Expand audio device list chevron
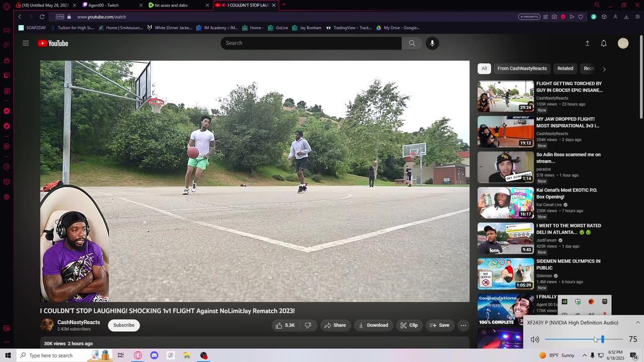The height and width of the screenshot is (362, 644). tap(637, 323)
